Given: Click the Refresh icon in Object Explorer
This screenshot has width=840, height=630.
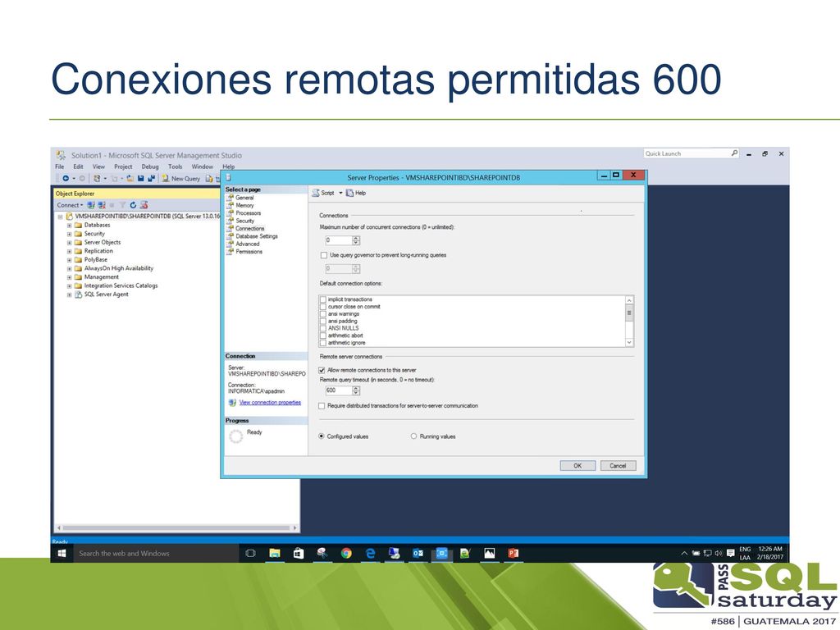Looking at the screenshot, I should [133, 205].
